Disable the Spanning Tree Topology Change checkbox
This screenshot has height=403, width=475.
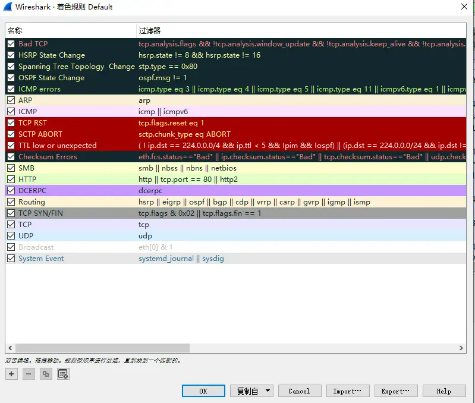click(x=11, y=66)
